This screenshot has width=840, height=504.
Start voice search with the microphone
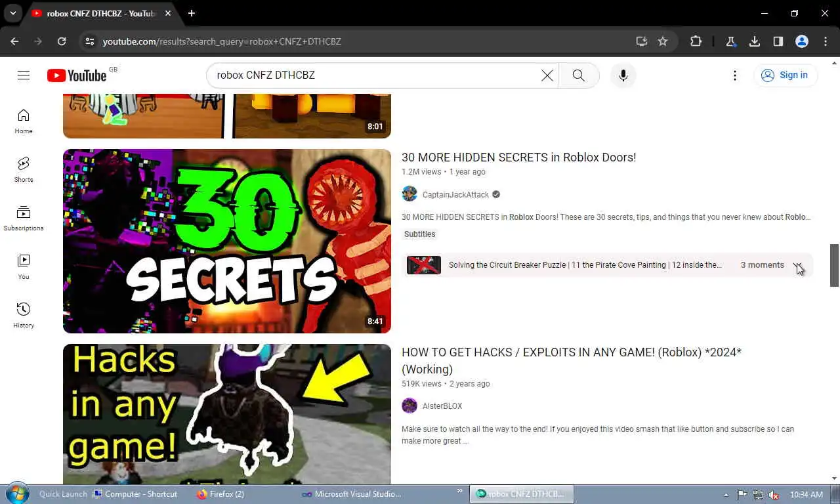tap(623, 75)
